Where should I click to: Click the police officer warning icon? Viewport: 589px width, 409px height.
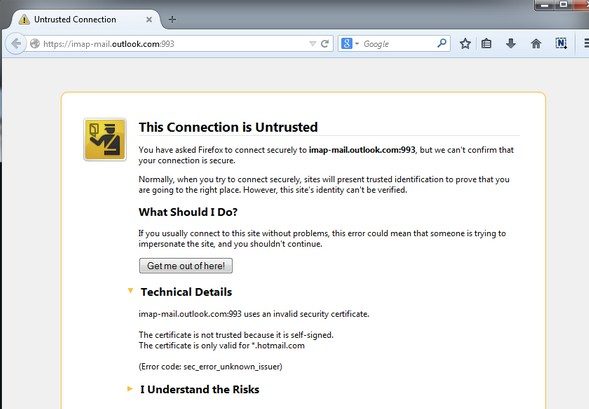(x=105, y=140)
